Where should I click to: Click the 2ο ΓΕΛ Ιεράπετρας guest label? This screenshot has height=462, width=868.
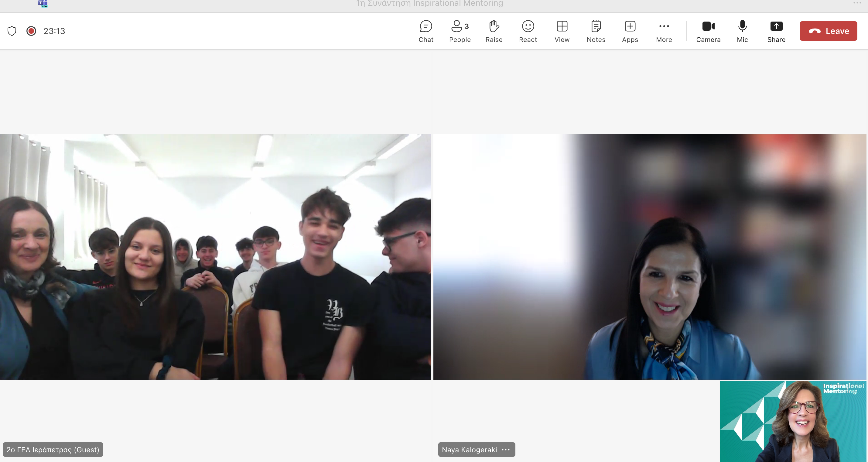53,450
